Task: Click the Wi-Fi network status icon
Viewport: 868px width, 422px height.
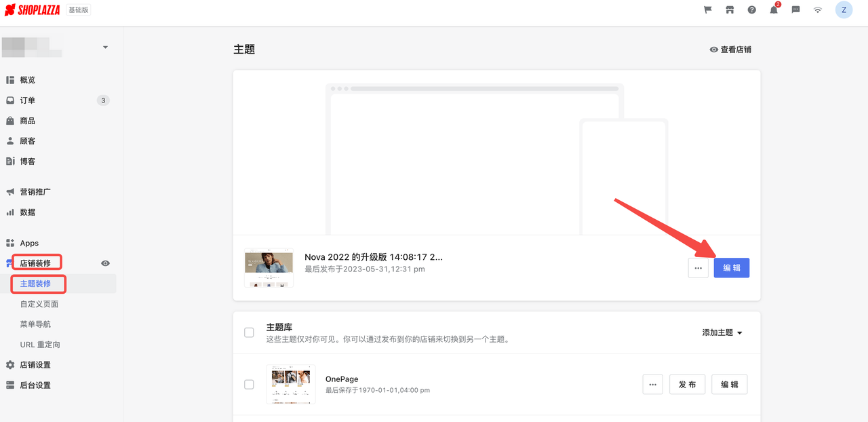Action: pyautogui.click(x=818, y=10)
